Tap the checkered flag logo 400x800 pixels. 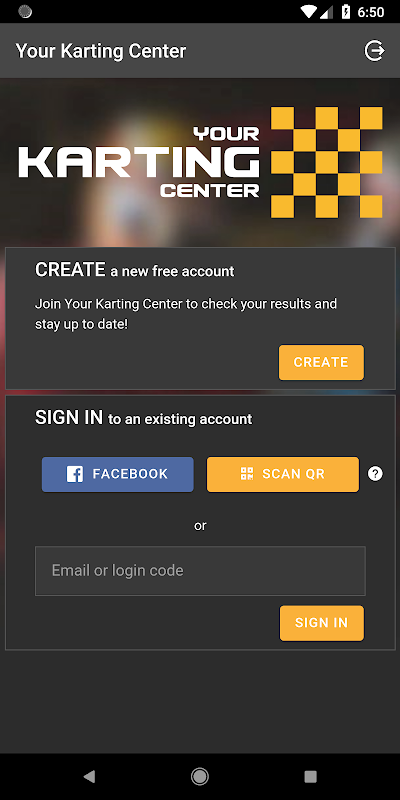click(x=327, y=162)
